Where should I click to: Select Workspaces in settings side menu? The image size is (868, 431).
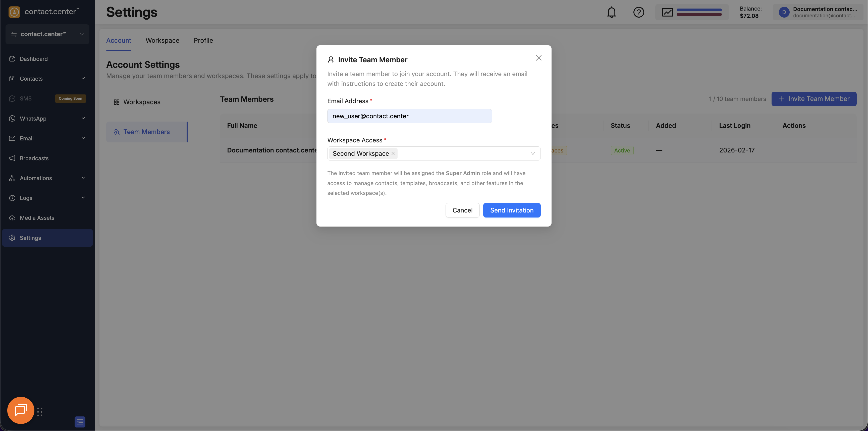click(x=141, y=102)
